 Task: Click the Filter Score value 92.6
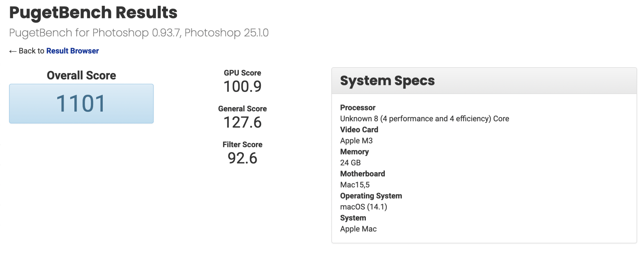[x=242, y=158]
